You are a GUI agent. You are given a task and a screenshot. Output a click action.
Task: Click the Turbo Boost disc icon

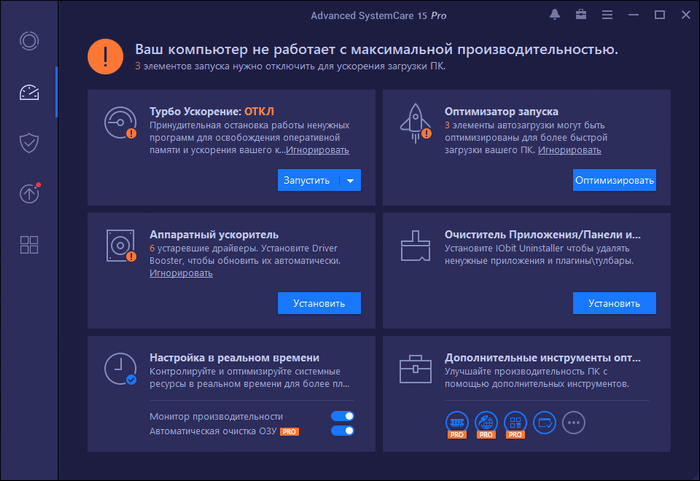(x=121, y=123)
